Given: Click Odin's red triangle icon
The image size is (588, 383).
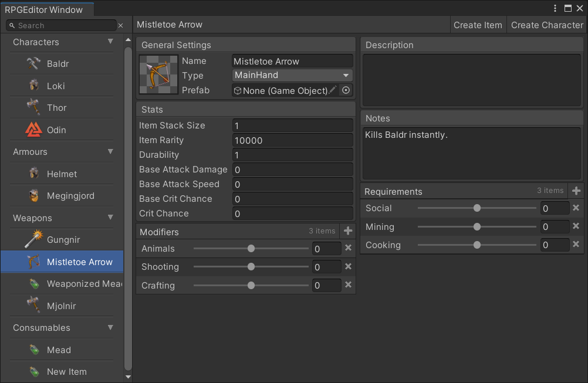Looking at the screenshot, I should pyautogui.click(x=34, y=130).
